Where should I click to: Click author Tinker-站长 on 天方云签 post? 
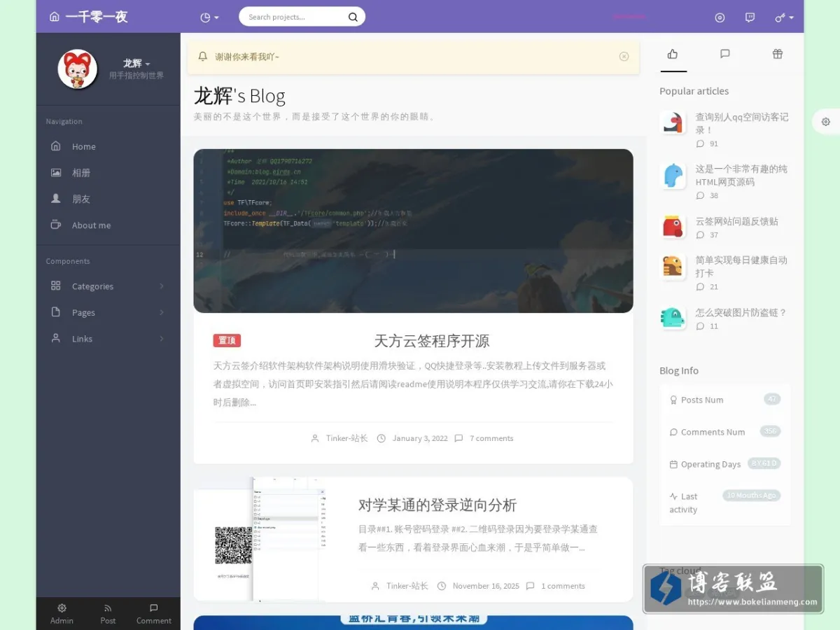click(x=346, y=438)
